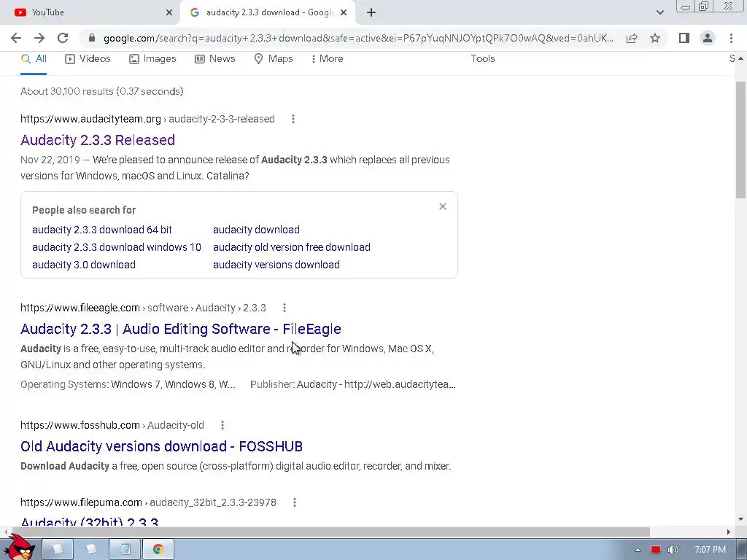Close the audacity 2.3.3 download tab
The width and height of the screenshot is (747, 560).
(x=344, y=12)
